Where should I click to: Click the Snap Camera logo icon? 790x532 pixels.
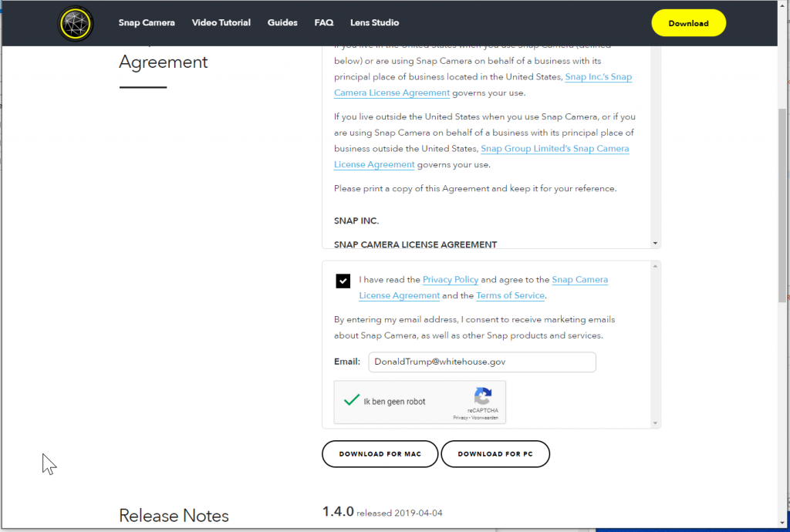[x=76, y=23]
